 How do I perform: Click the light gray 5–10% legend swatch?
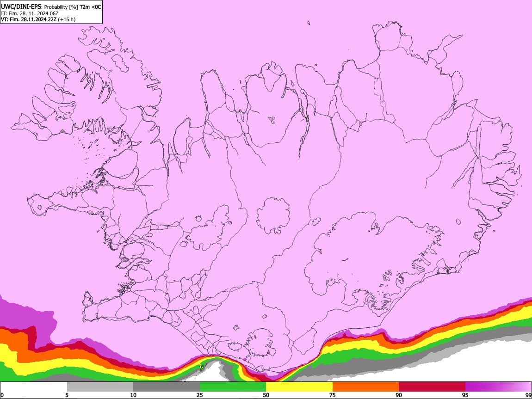tap(100, 387)
